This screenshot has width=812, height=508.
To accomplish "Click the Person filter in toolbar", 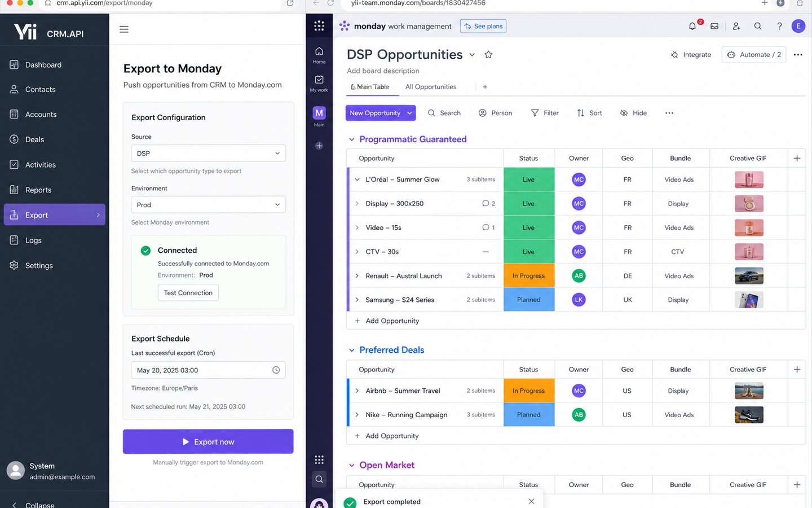I will [x=496, y=113].
